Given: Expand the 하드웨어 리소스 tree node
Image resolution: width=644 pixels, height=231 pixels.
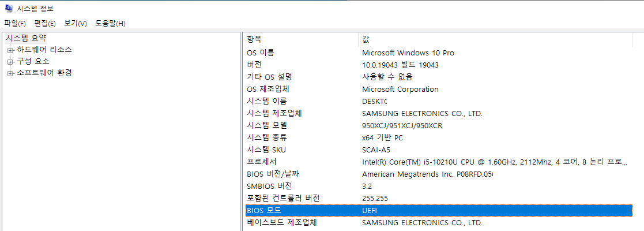Looking at the screenshot, I should pyautogui.click(x=10, y=50).
